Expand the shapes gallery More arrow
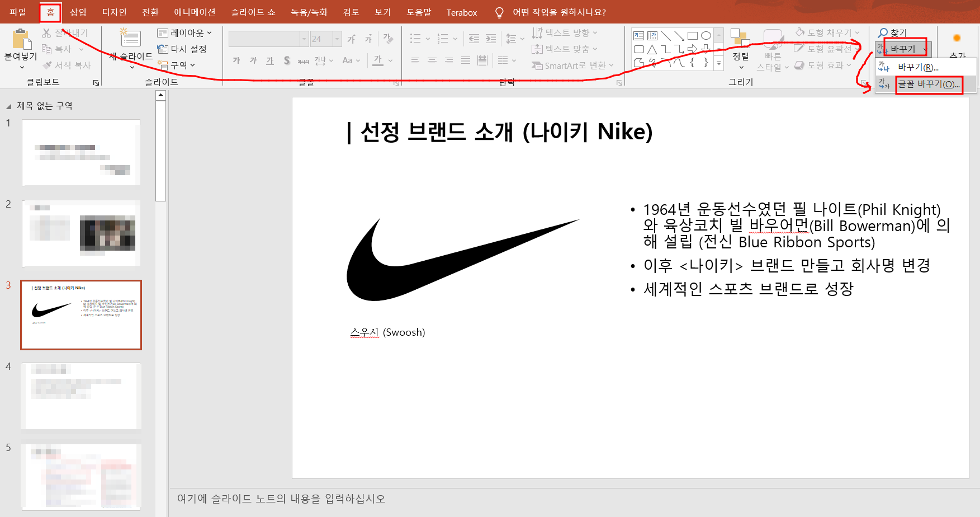Screen dimensions: 980x517 tap(719, 64)
